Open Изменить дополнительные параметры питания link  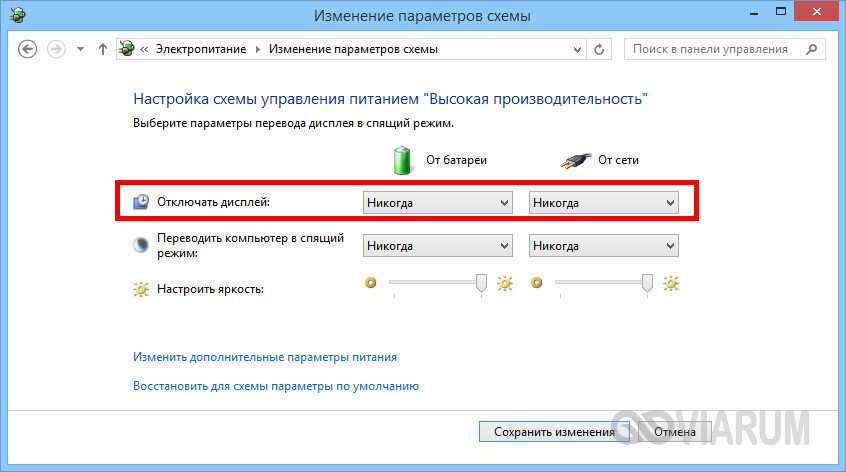(265, 356)
